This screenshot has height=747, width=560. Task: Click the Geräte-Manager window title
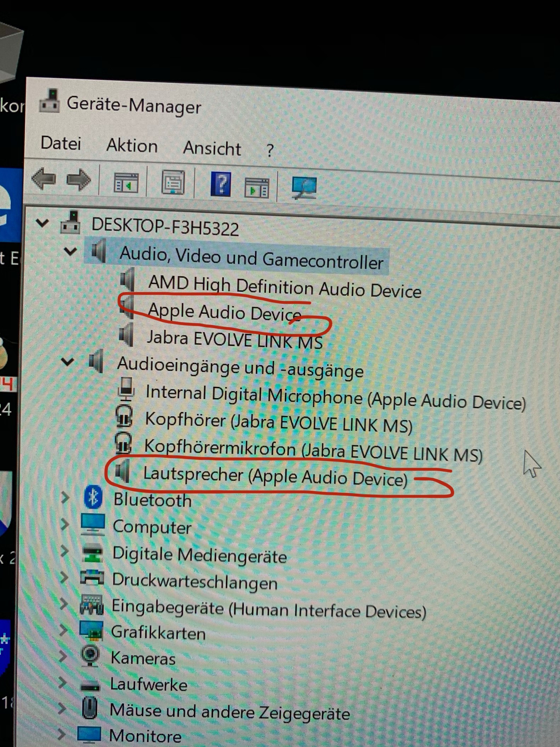point(134,105)
